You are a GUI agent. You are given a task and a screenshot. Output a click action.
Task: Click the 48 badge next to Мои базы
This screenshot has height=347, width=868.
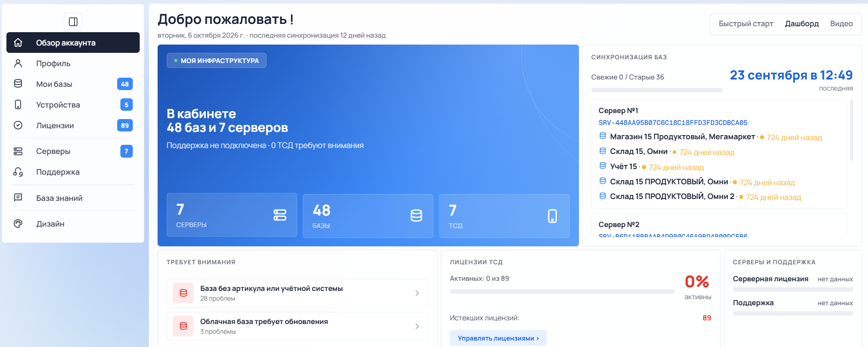[125, 84]
